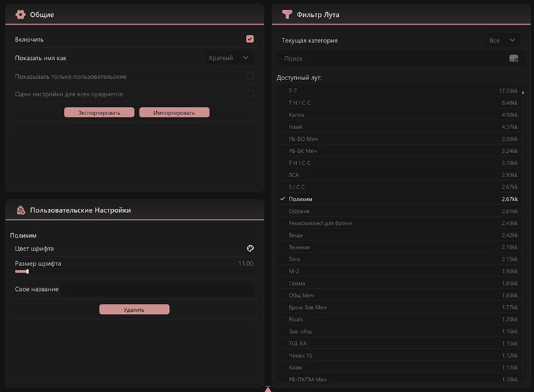Click the Размер шрифта slider
Viewport: 534px width, 392px height.
22,271
